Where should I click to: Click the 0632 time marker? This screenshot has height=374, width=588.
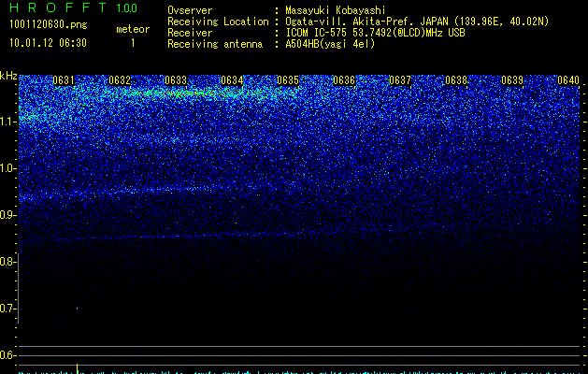tap(120, 80)
